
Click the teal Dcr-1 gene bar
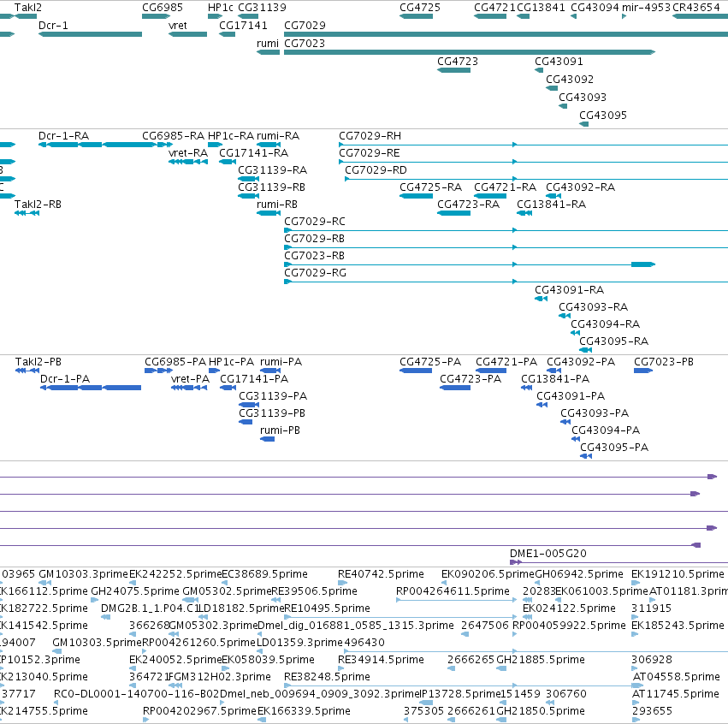coord(90,34)
